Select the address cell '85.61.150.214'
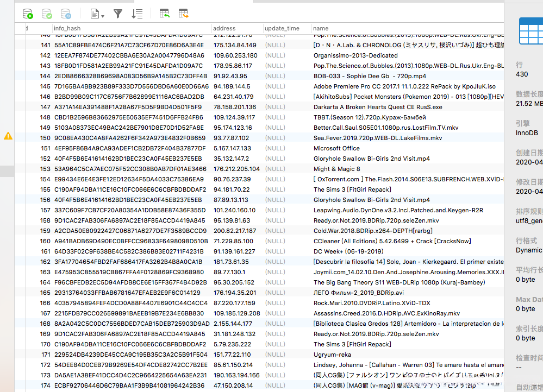 pyautogui.click(x=233, y=365)
